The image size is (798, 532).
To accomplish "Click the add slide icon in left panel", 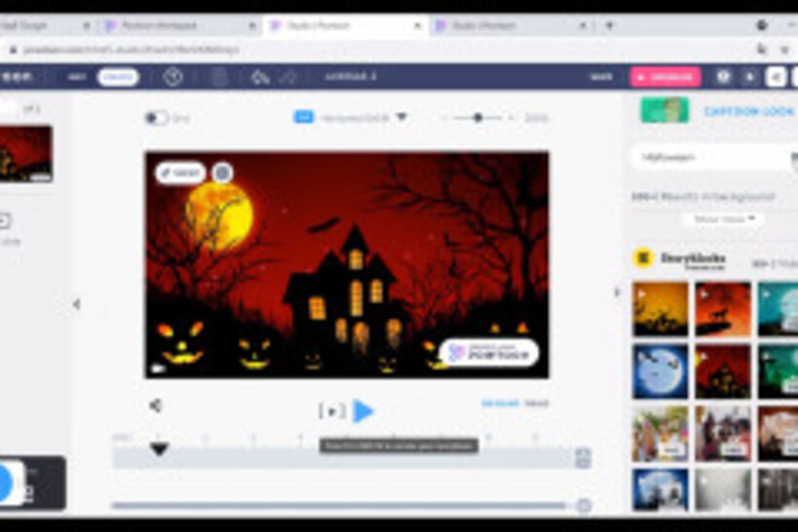I will point(5,221).
